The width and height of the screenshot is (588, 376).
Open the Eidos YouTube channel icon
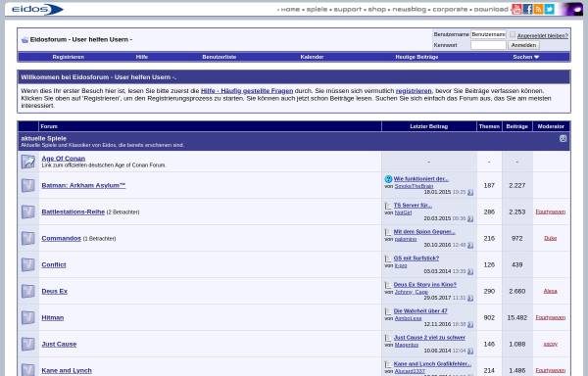point(516,10)
